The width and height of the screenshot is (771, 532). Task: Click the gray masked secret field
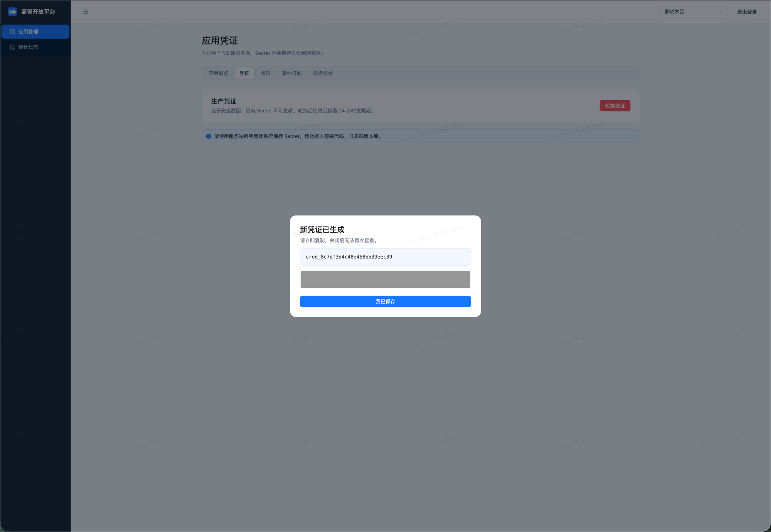pos(385,279)
